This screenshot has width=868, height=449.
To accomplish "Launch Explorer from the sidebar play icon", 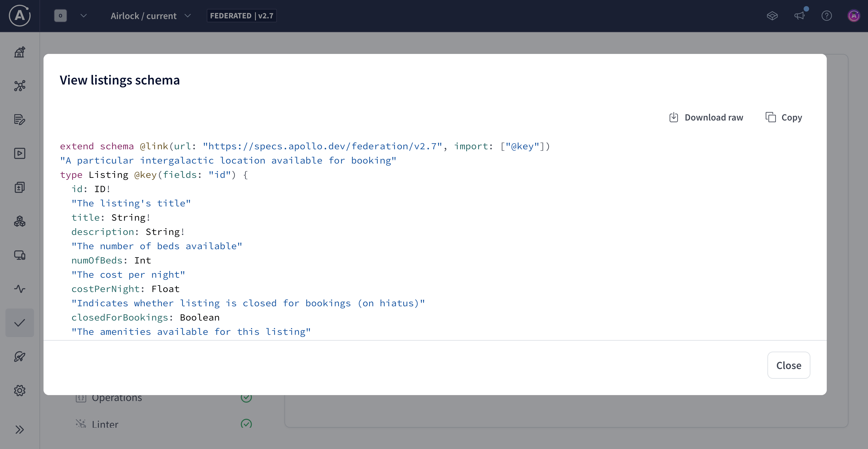I will (19, 153).
